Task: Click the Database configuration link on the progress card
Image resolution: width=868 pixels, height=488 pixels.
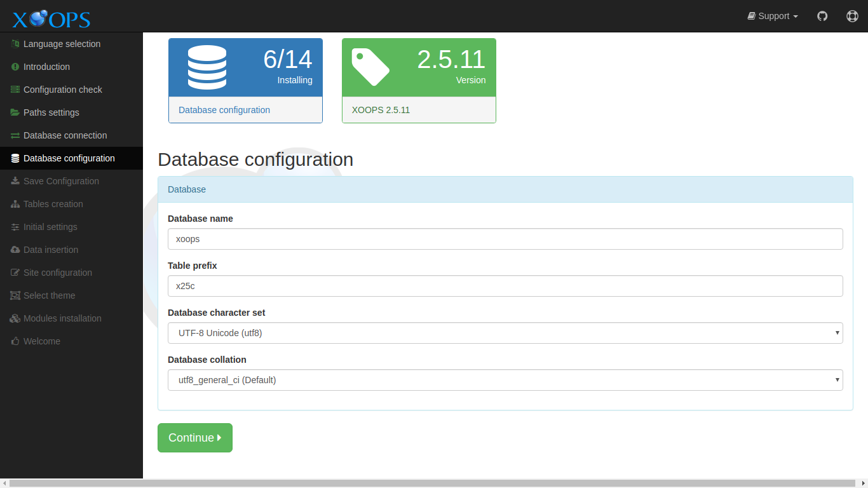Action: (224, 109)
